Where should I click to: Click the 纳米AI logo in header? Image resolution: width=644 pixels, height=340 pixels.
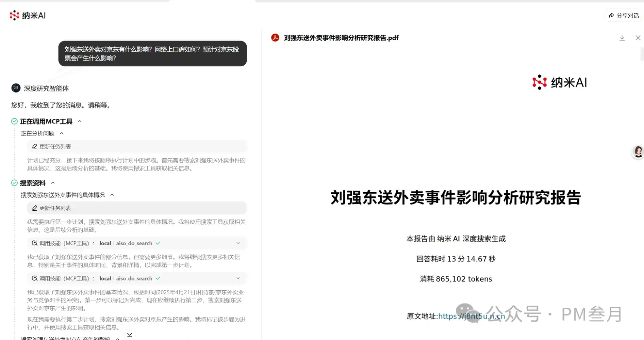tap(28, 15)
